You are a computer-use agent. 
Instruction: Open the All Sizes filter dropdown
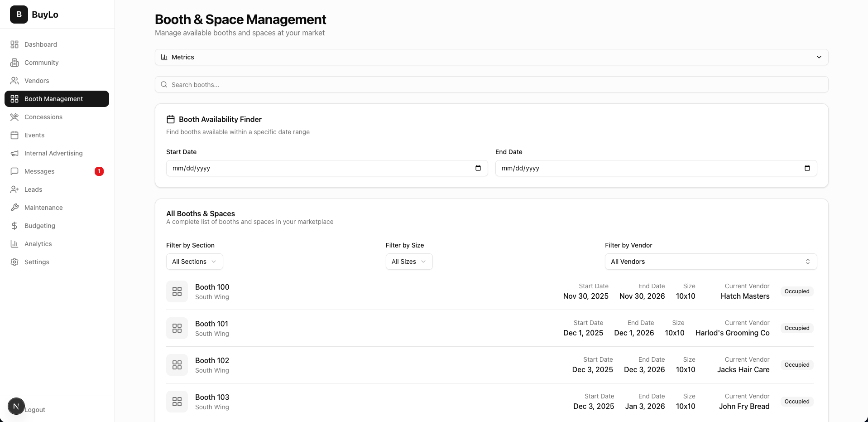[408, 262]
